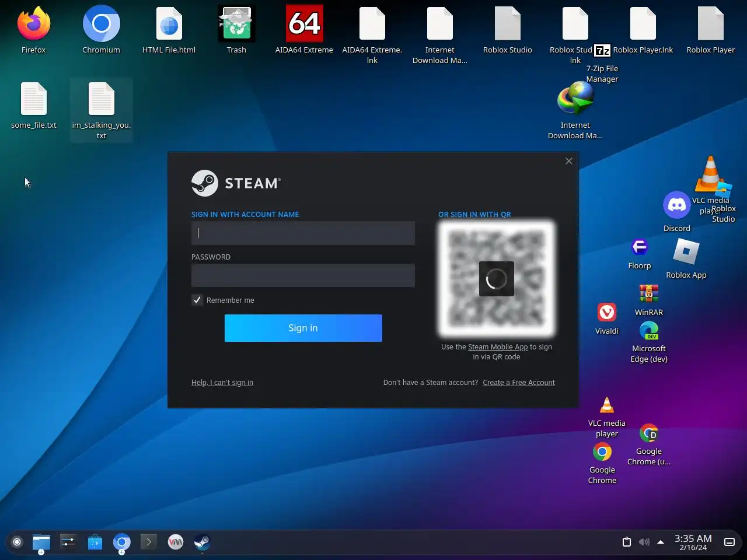
Task: Open the Steam Mobile App link
Action: (x=498, y=347)
